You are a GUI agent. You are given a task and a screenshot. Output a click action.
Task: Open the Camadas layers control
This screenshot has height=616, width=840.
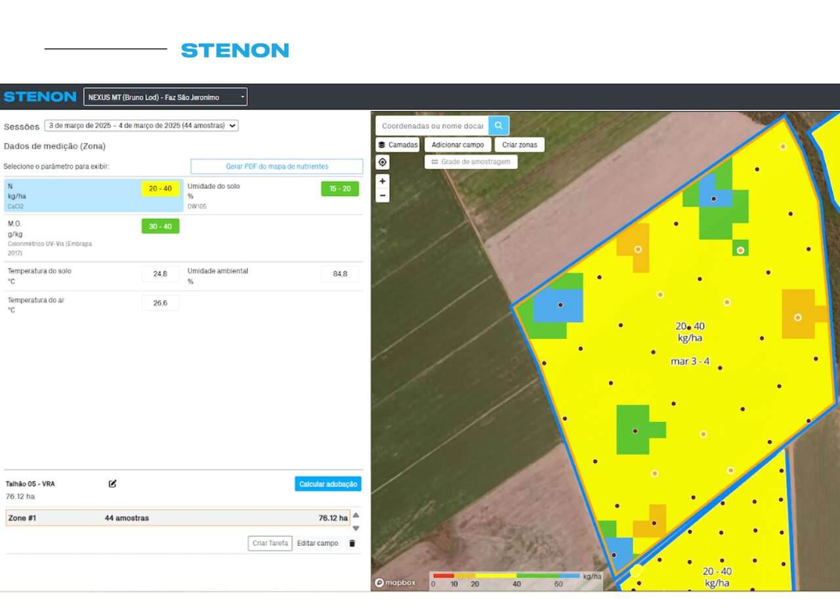coord(398,144)
